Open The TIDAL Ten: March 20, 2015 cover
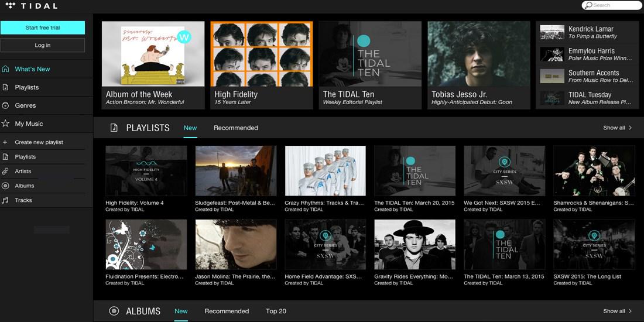 tap(415, 171)
